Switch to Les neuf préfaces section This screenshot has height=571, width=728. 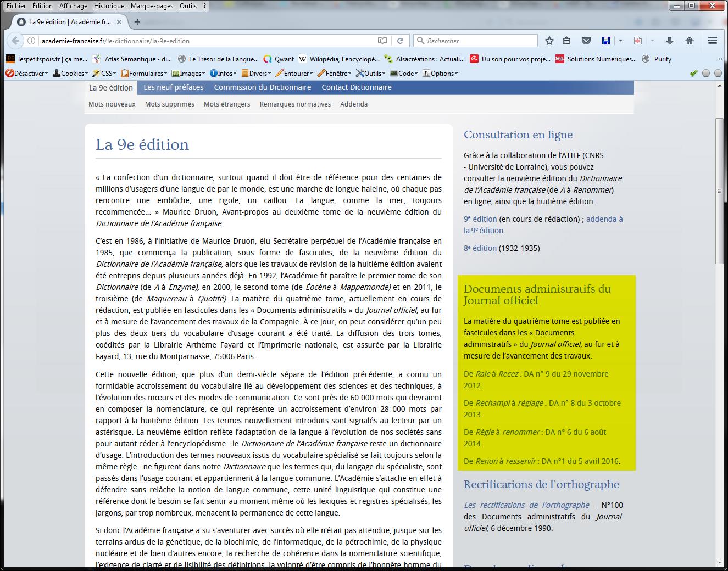pos(174,87)
